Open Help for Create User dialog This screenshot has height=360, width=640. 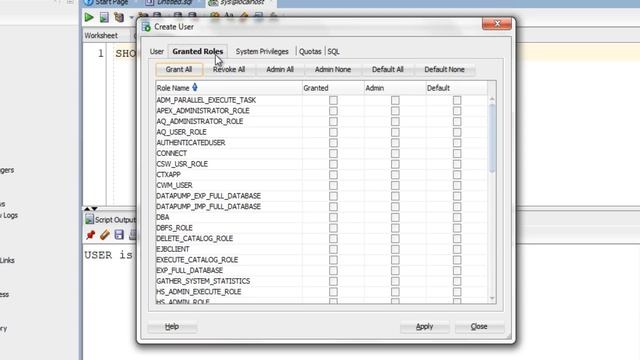coord(172,327)
